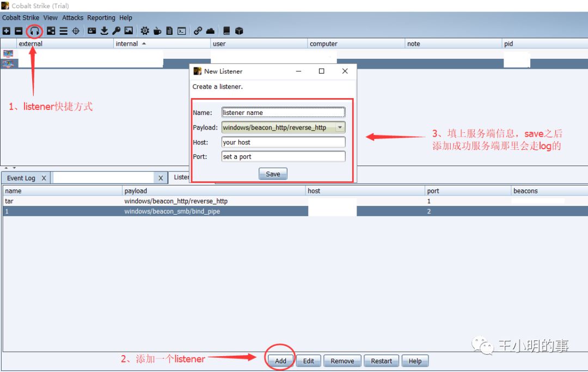Click the Disconnect from team server minus icon
The height and width of the screenshot is (372, 588).
(19, 31)
